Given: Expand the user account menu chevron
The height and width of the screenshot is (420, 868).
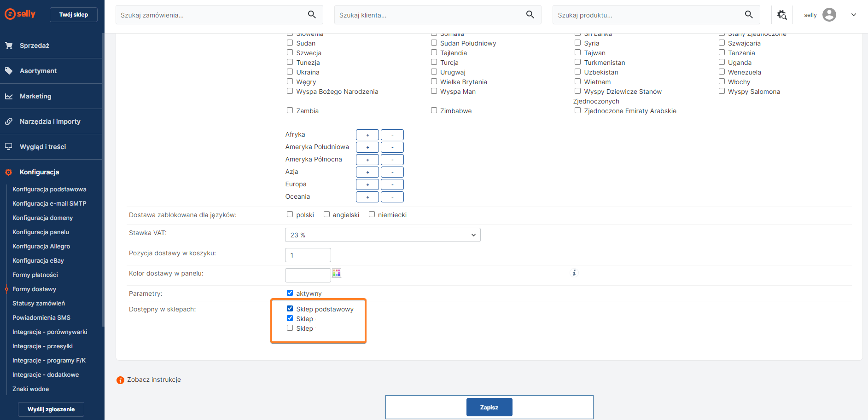Looking at the screenshot, I should coord(853,15).
